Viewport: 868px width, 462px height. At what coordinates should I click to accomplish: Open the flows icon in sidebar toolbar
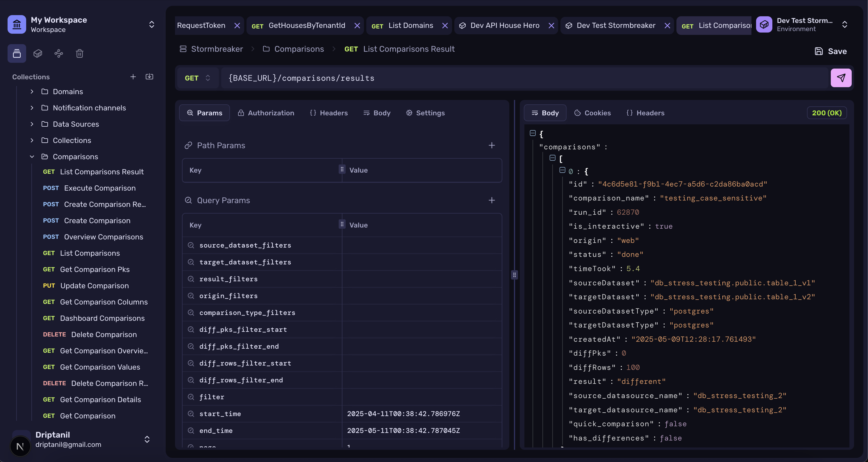tap(59, 53)
